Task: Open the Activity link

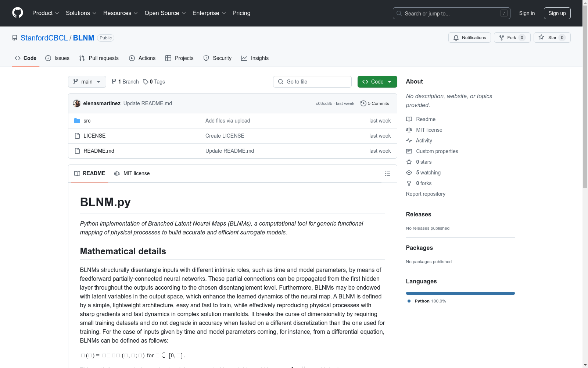Action: [419, 141]
